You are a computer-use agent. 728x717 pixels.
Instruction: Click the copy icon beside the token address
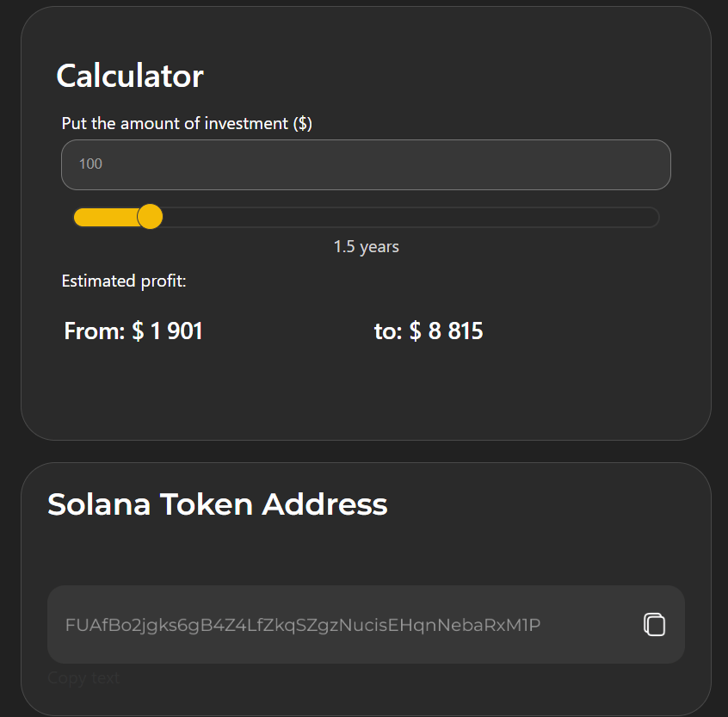click(x=654, y=624)
